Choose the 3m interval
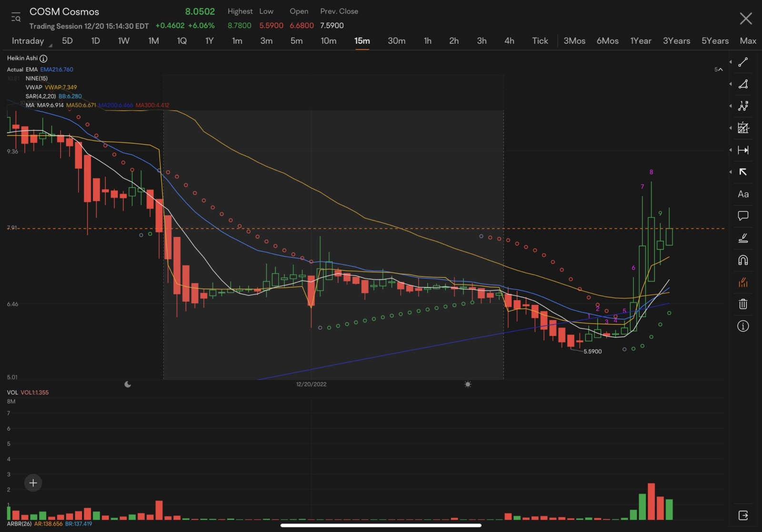Viewport: 762px width, 532px height. [x=267, y=41]
